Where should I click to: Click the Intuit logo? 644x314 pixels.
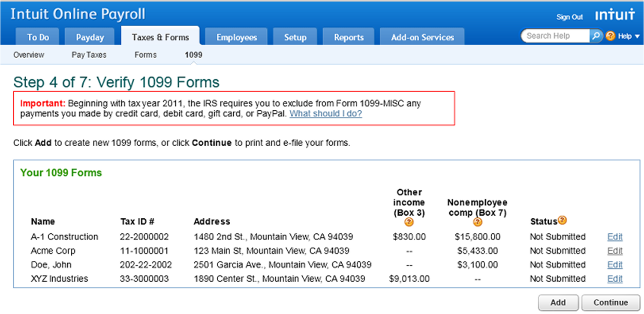click(x=615, y=15)
